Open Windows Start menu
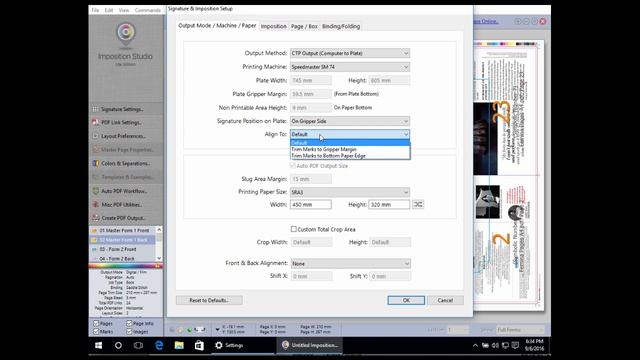Screen dimensions: 640x360 click(x=98, y=345)
